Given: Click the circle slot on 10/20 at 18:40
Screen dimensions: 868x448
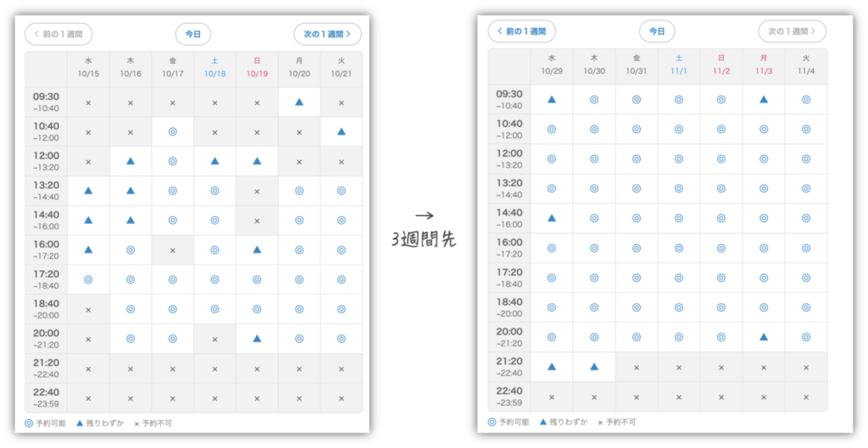Looking at the screenshot, I should click(x=299, y=309).
